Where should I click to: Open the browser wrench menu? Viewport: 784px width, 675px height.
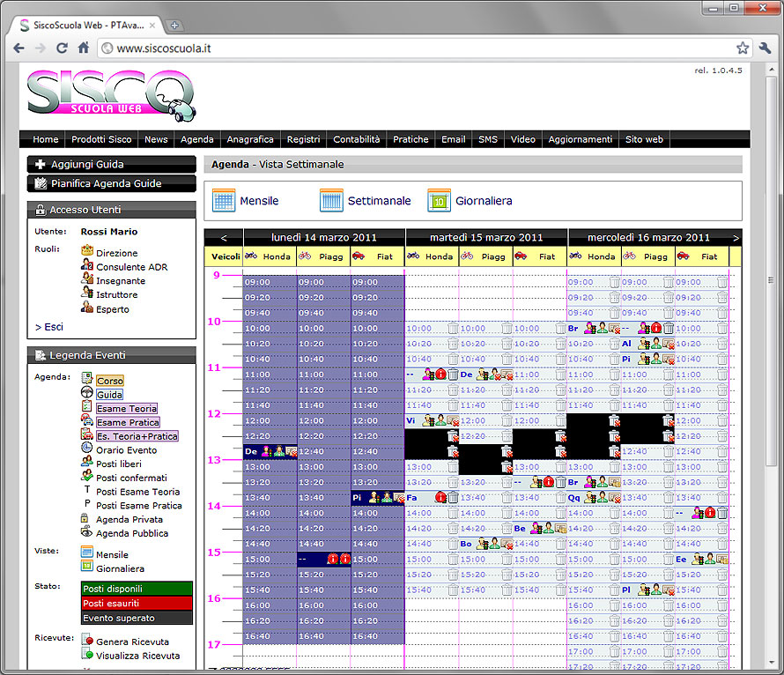pos(763,48)
